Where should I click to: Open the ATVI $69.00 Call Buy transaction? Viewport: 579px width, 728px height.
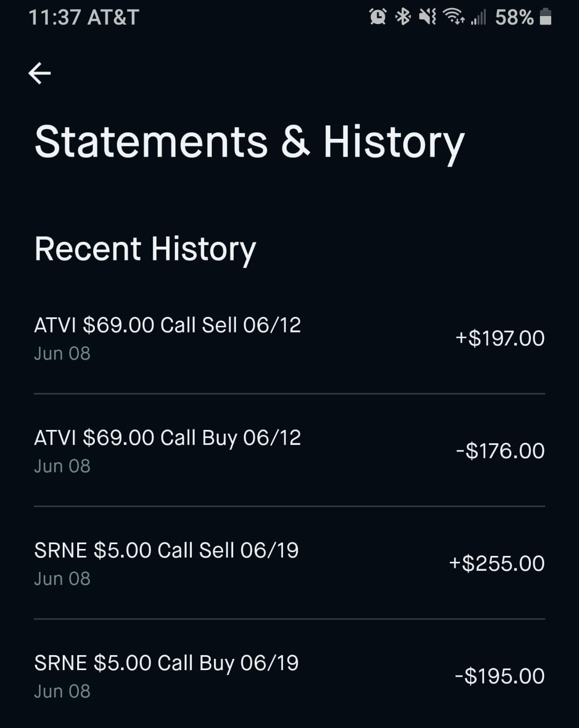[x=167, y=438]
